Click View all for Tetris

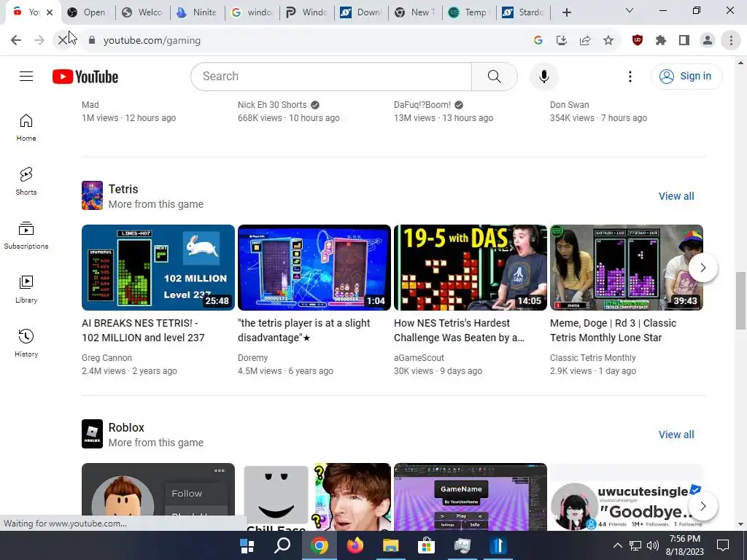point(676,196)
